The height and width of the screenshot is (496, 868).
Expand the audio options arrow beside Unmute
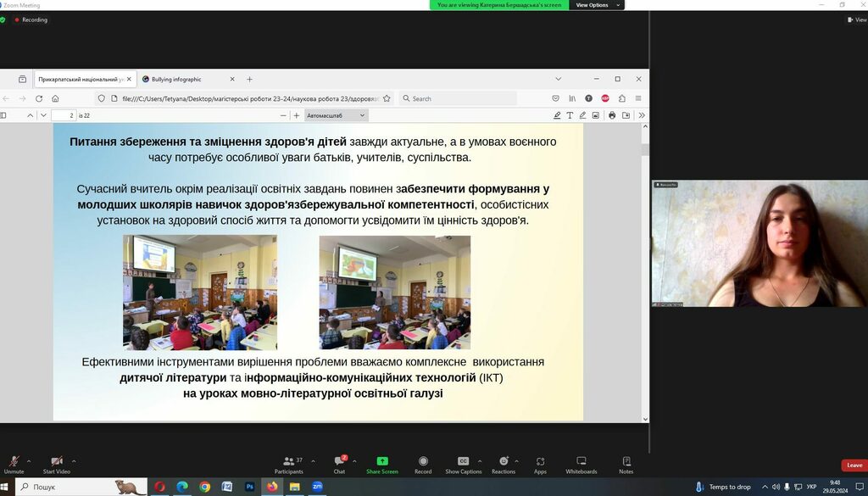click(29, 461)
